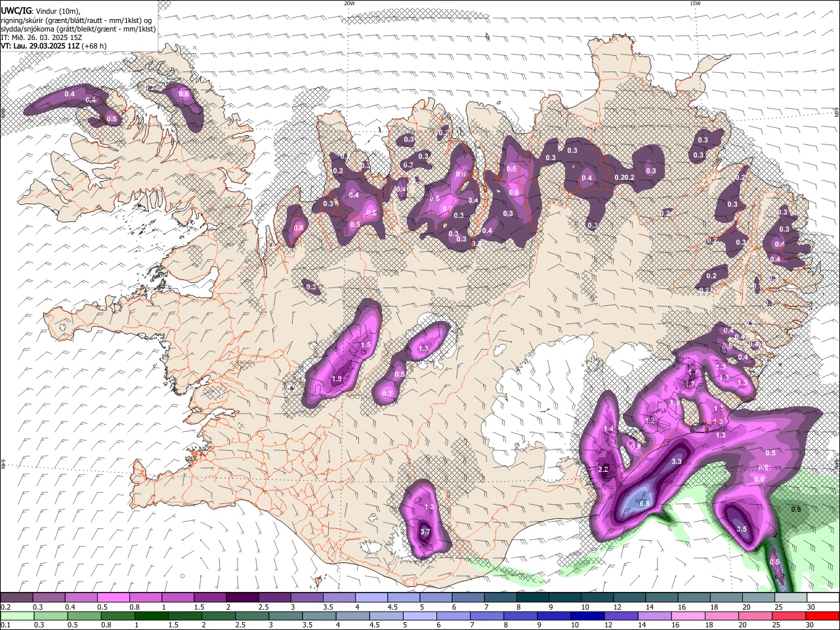
Task: Click the 3.3 precipitation value on the map
Action: pyautogui.click(x=677, y=462)
